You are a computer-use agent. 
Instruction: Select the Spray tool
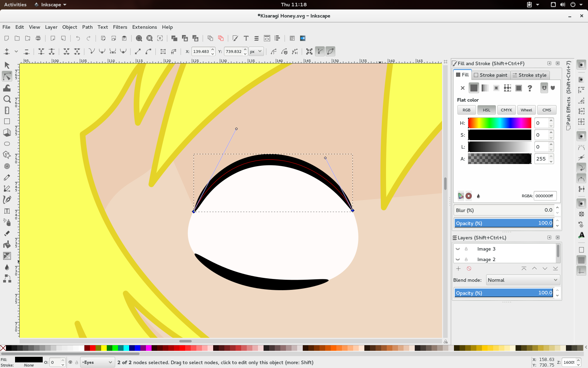pyautogui.click(x=7, y=222)
